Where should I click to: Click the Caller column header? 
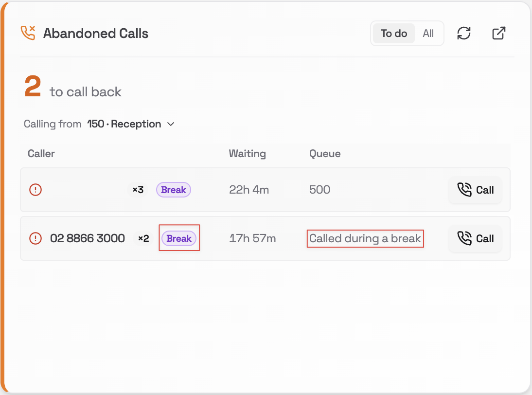tap(41, 153)
